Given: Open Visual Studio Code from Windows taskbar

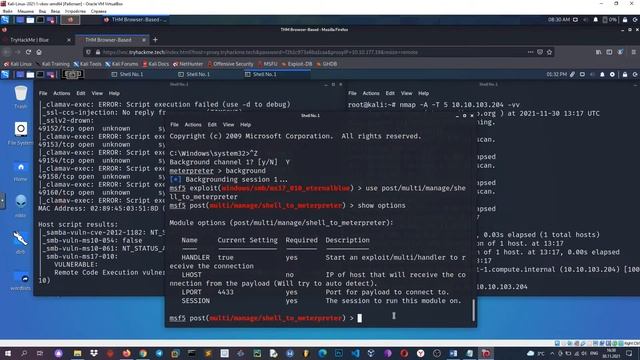Looking at the screenshot, I should click(x=355, y=353).
